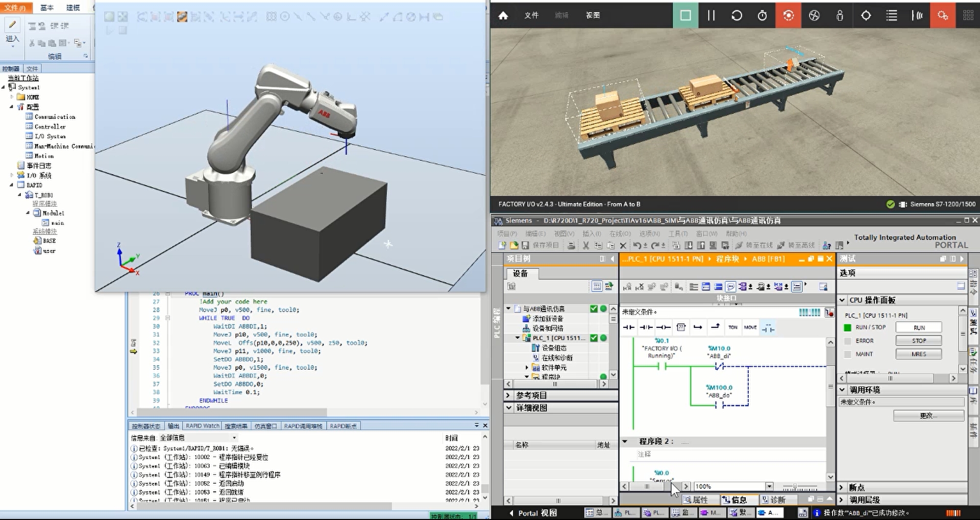Stop the Factory I/O simulation with the square button
980x520 pixels.
click(685, 15)
